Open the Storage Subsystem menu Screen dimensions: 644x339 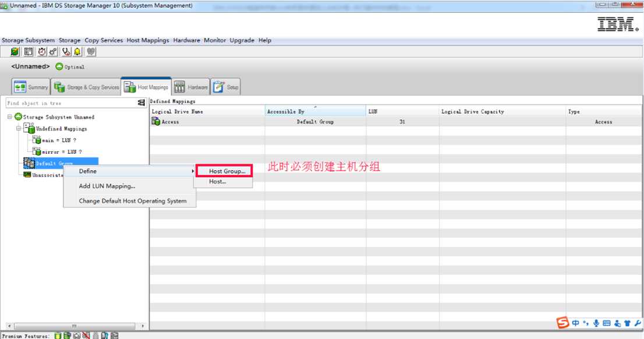[28, 40]
